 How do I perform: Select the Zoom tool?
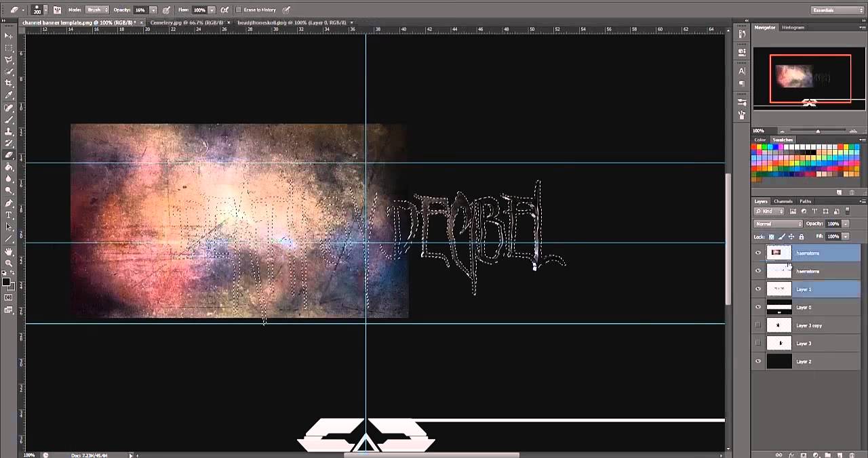tap(9, 263)
